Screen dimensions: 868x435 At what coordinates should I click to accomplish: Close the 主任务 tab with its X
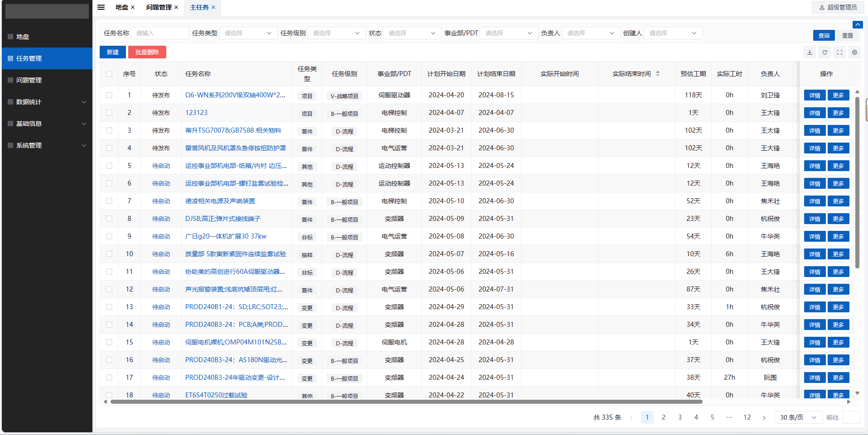click(x=213, y=7)
